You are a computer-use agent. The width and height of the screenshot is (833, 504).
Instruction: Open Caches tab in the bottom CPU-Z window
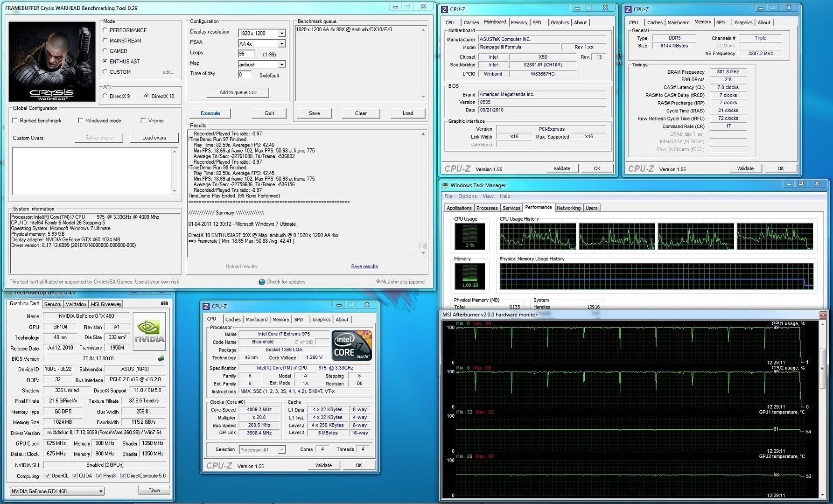pyautogui.click(x=233, y=320)
